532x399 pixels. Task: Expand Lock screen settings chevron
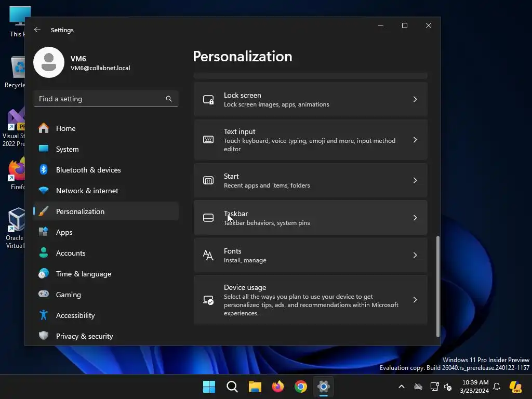[x=415, y=99]
